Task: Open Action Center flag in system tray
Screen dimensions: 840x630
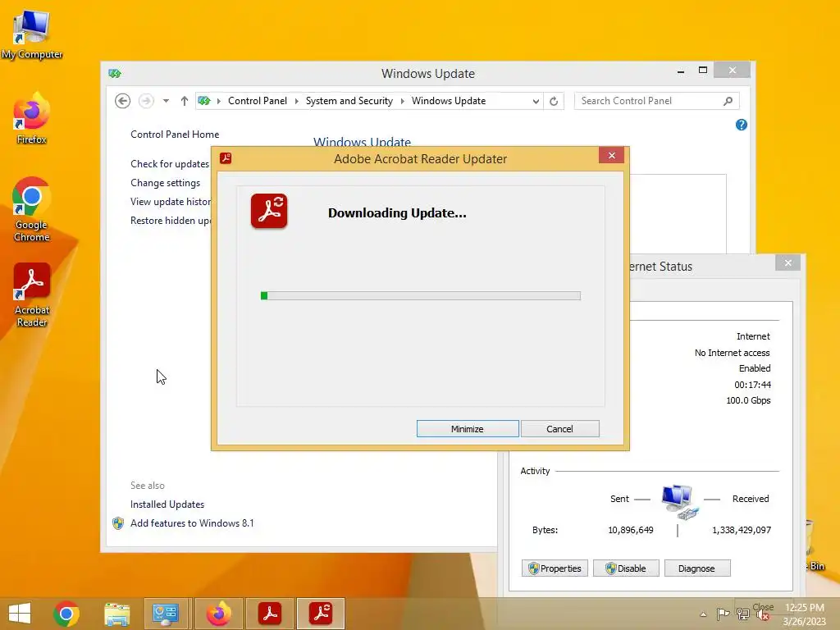Action: (723, 614)
